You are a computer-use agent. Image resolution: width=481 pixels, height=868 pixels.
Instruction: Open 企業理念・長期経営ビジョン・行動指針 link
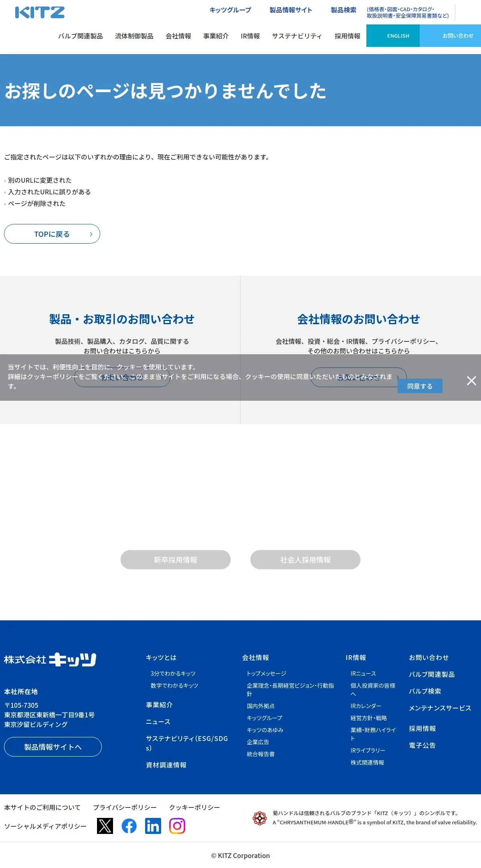click(x=290, y=690)
